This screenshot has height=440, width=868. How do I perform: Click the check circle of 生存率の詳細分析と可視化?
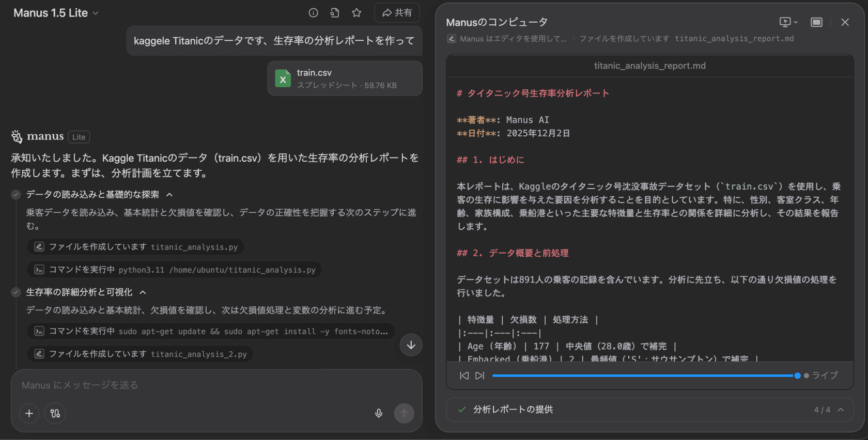pos(16,292)
